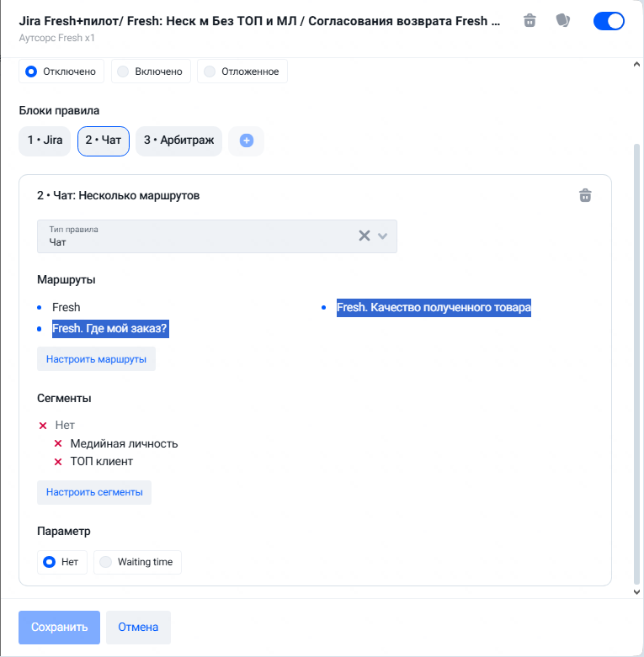644x657 pixels.
Task: Click the copy rule icon in the header
Action: (562, 20)
